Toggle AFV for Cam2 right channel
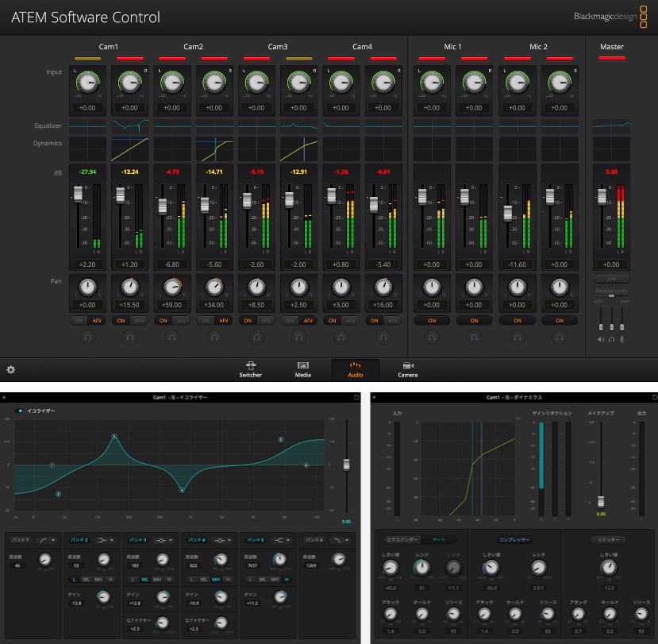 pos(224,320)
